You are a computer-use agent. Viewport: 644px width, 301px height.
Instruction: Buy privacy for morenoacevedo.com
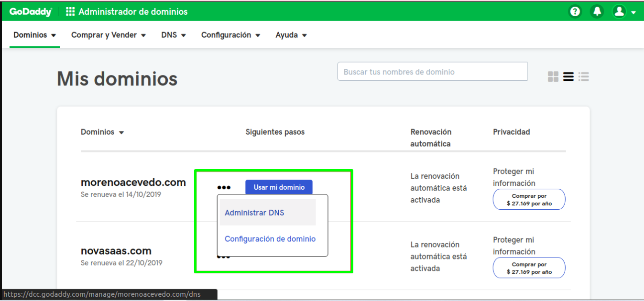tap(529, 199)
